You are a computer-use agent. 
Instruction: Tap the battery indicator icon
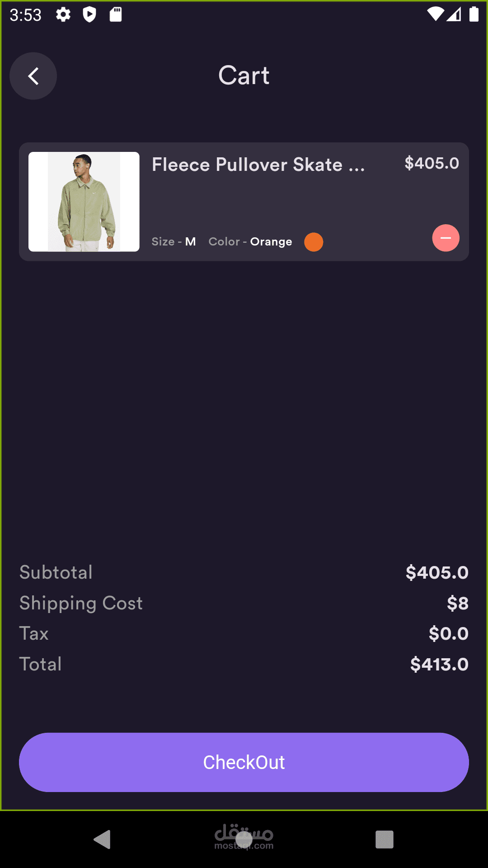[474, 14]
